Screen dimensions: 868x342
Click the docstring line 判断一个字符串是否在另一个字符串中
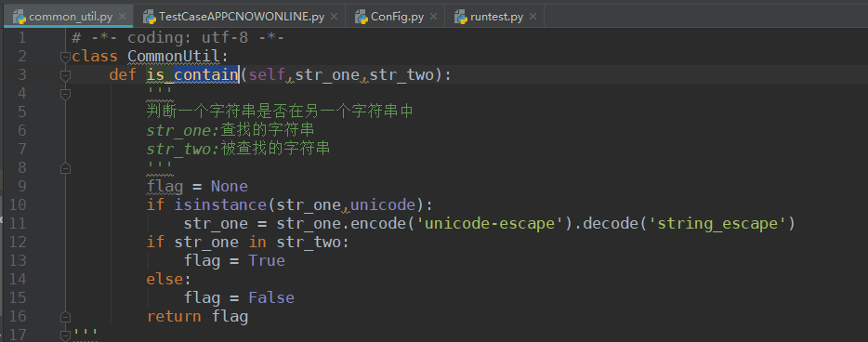[x=280, y=112]
